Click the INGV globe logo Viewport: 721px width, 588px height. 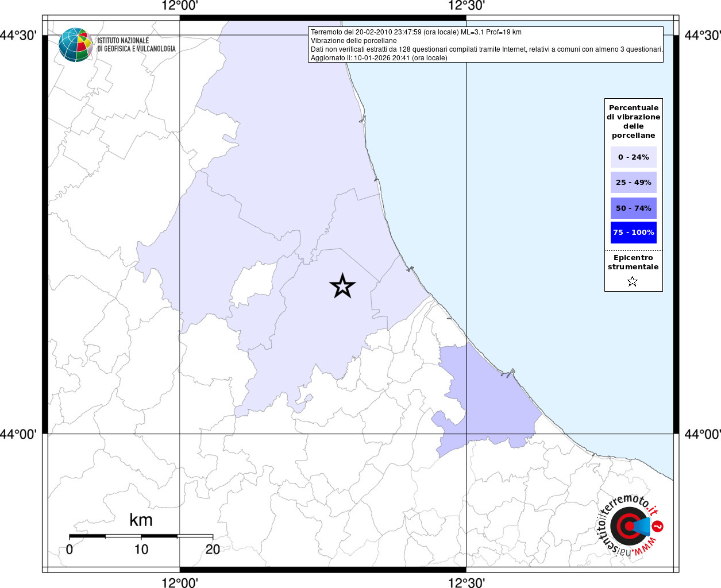click(76, 45)
